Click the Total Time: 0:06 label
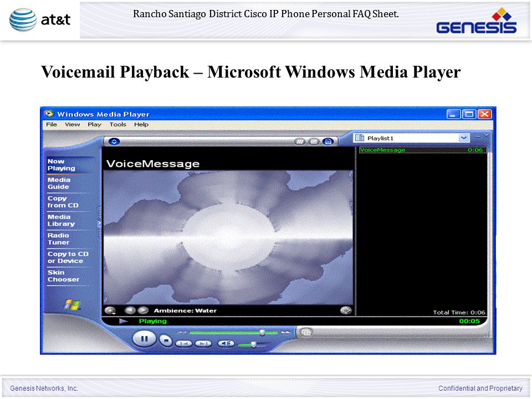The width and height of the screenshot is (532, 399). pos(459,313)
